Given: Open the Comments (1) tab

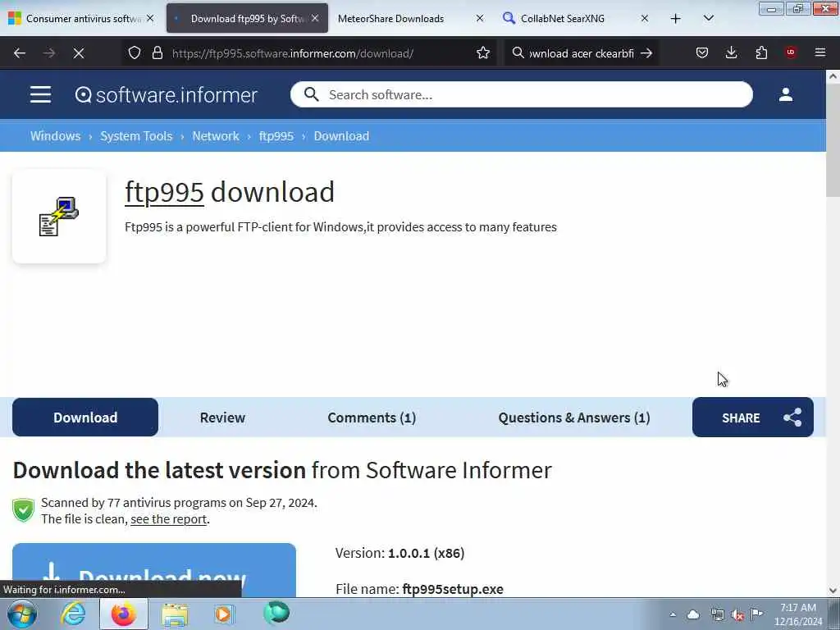Looking at the screenshot, I should pos(372,418).
